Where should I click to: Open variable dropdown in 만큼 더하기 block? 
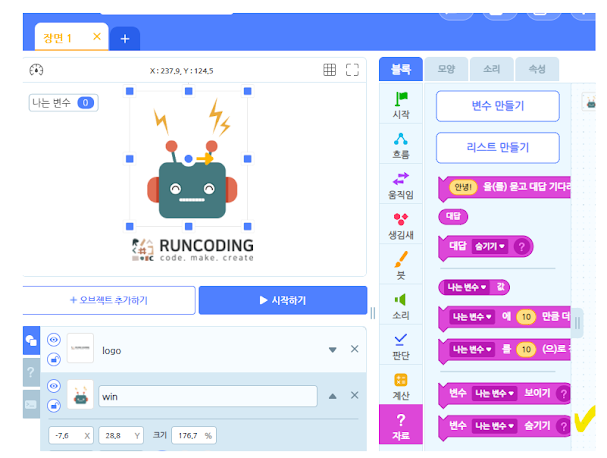tap(472, 317)
